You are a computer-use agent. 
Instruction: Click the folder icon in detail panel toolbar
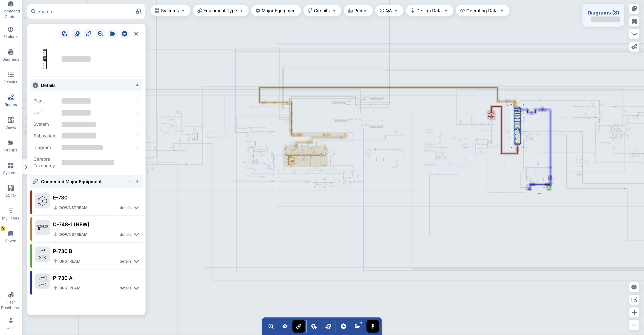point(112,34)
